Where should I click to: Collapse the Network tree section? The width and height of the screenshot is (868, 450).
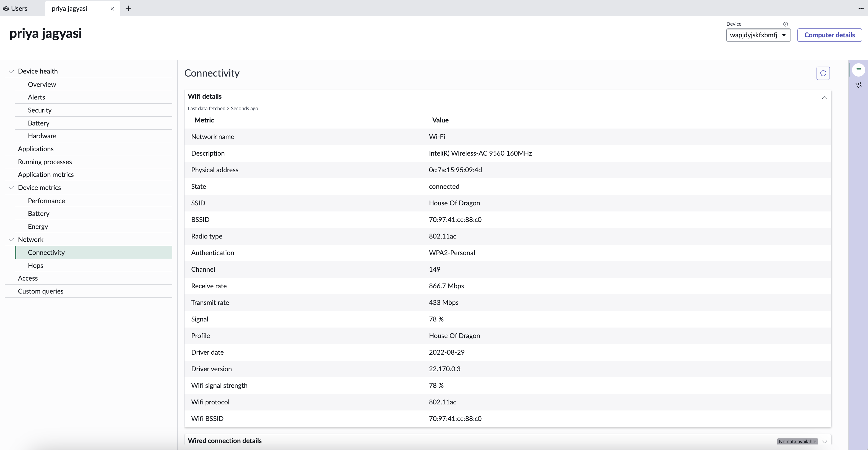11,239
